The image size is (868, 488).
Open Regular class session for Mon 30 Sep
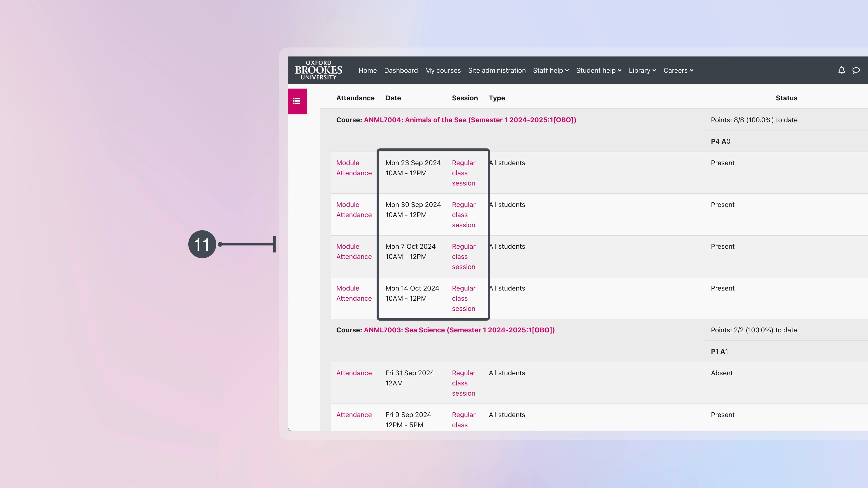(x=464, y=215)
